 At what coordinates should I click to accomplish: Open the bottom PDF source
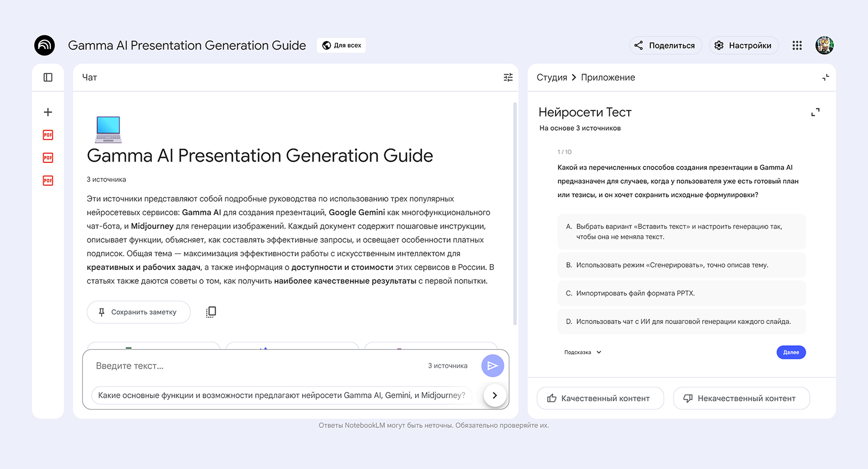click(x=48, y=180)
